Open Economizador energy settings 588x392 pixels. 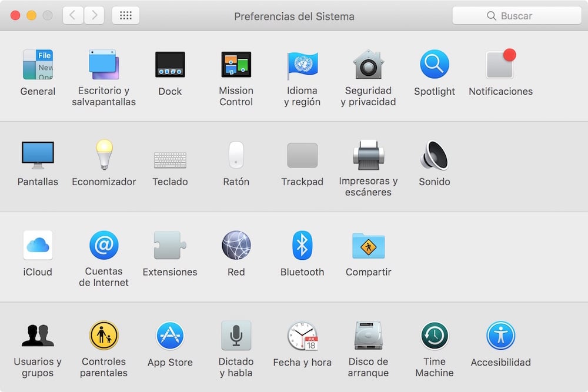click(x=103, y=155)
